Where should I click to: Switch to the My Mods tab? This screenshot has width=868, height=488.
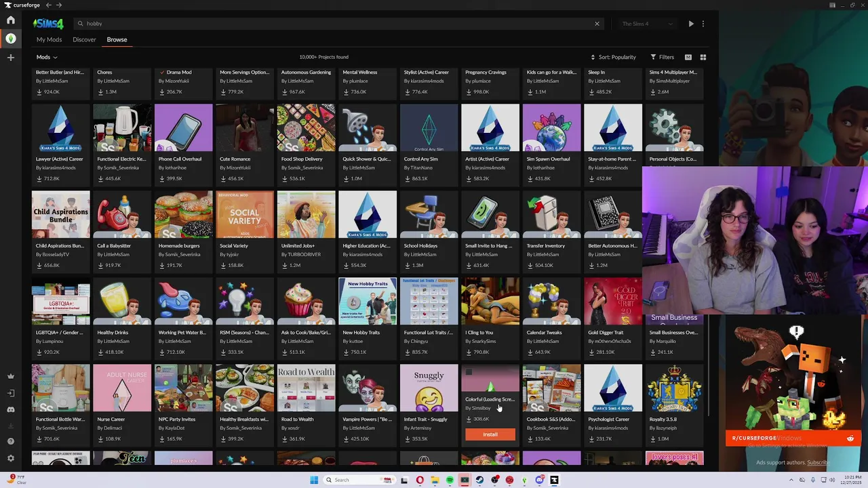coord(50,39)
